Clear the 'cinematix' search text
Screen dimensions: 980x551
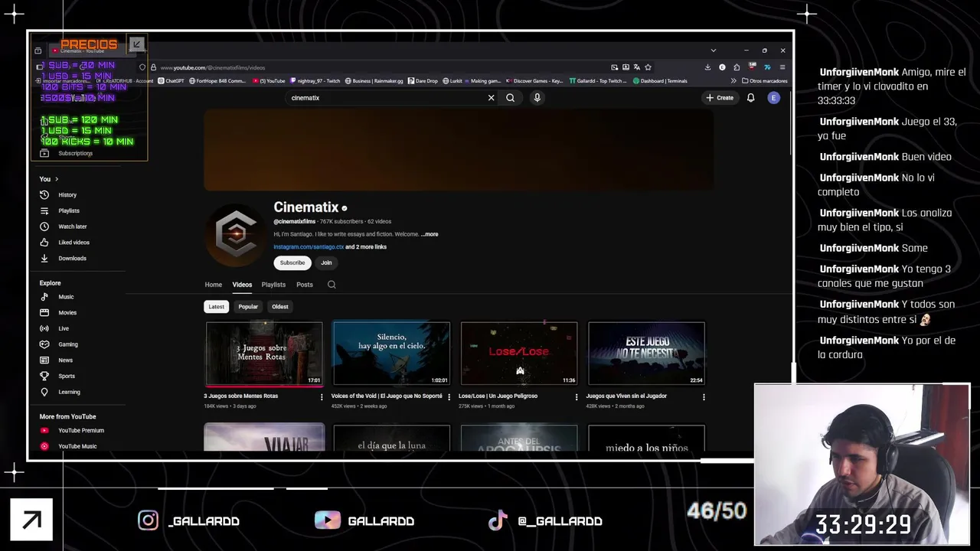[492, 98]
